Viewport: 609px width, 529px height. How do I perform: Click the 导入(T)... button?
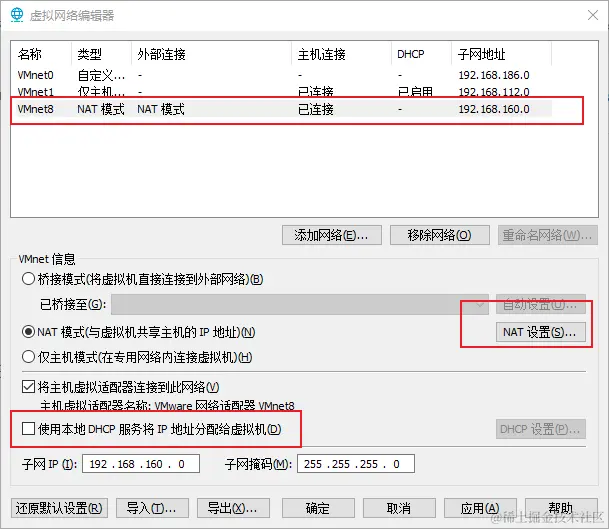click(x=152, y=508)
